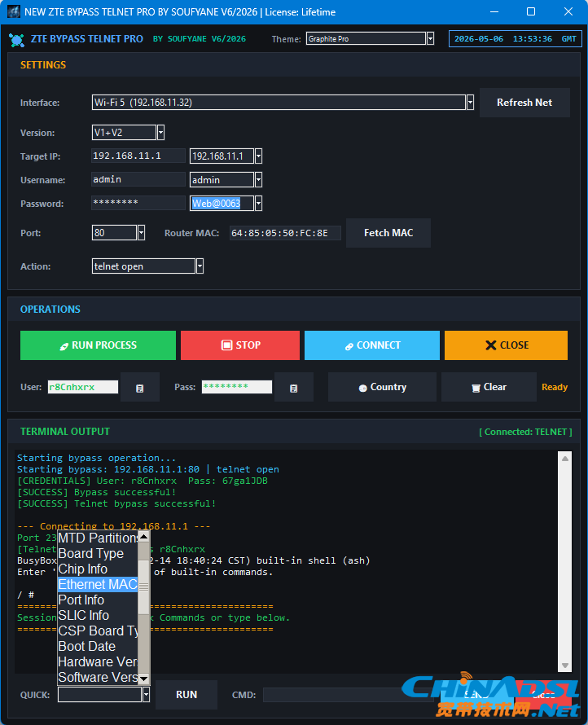Click the green User credential field
The height and width of the screenshot is (725, 588).
tap(83, 387)
